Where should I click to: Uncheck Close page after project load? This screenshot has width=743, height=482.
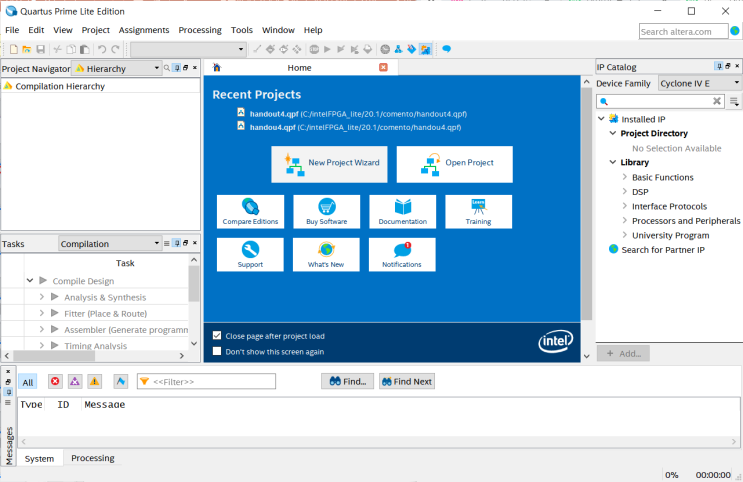tap(217, 336)
